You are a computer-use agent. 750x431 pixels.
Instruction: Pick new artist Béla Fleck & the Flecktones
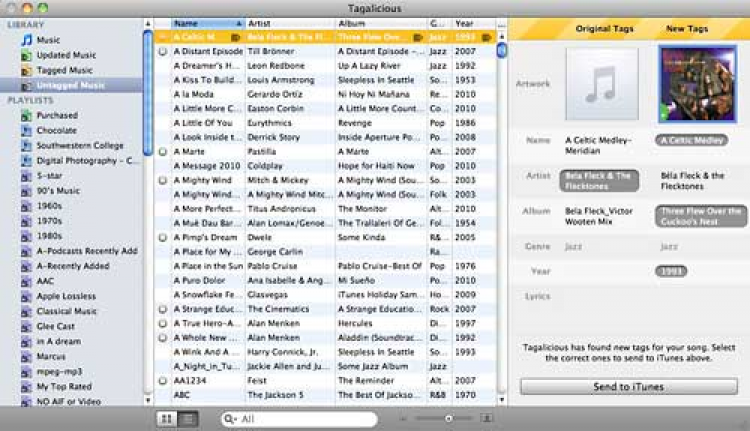pos(692,181)
